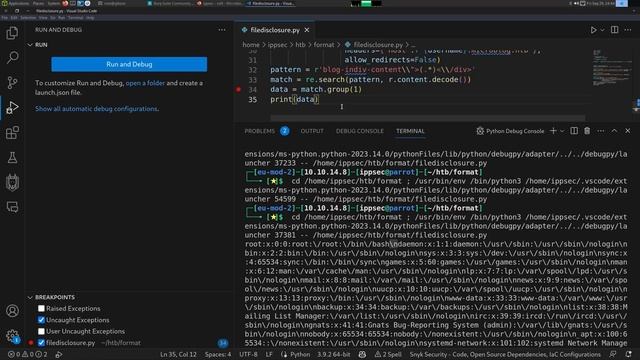Click the debug launch icon in status bar
The height and width of the screenshot is (360, 640).
tap(59, 354)
